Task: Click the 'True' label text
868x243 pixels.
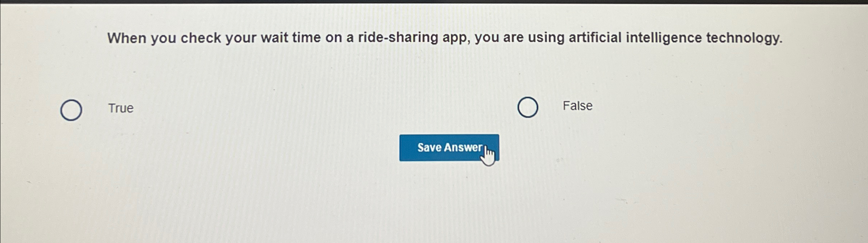Action: 121,108
